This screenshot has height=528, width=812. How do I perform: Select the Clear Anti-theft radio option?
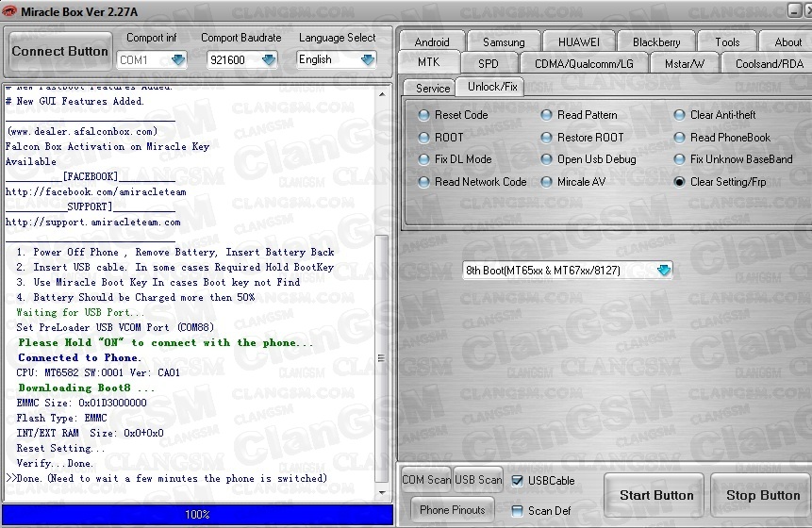(x=679, y=115)
